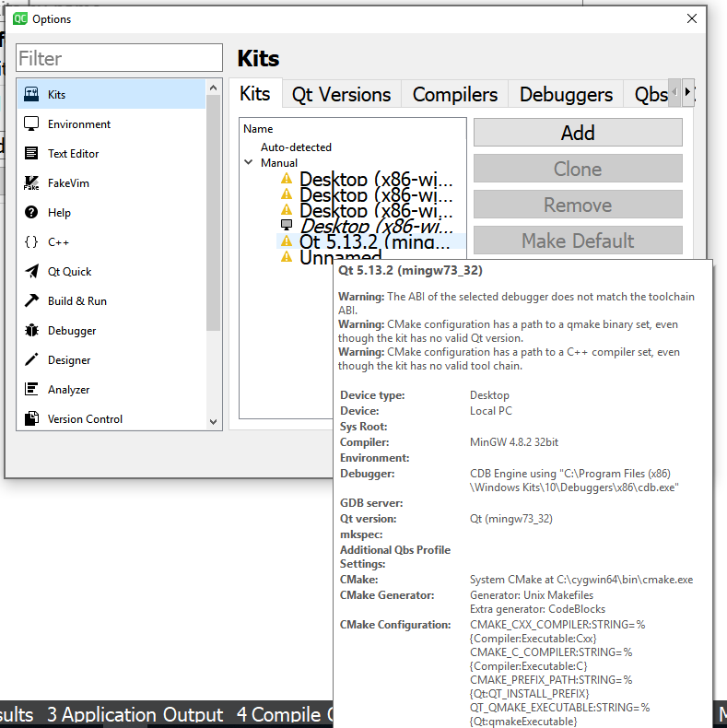Select the Manual group label
Viewport: 727px width, 728px height.
279,163
